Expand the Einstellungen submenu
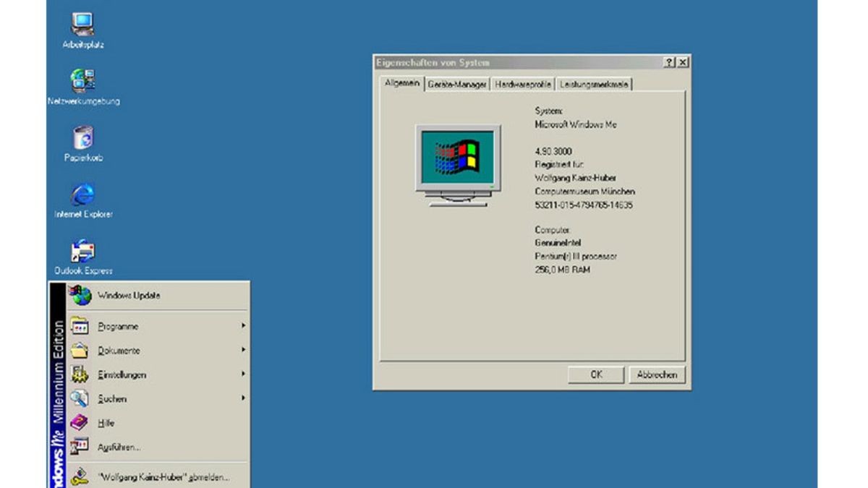This screenshot has width=868, height=488. pos(80,374)
